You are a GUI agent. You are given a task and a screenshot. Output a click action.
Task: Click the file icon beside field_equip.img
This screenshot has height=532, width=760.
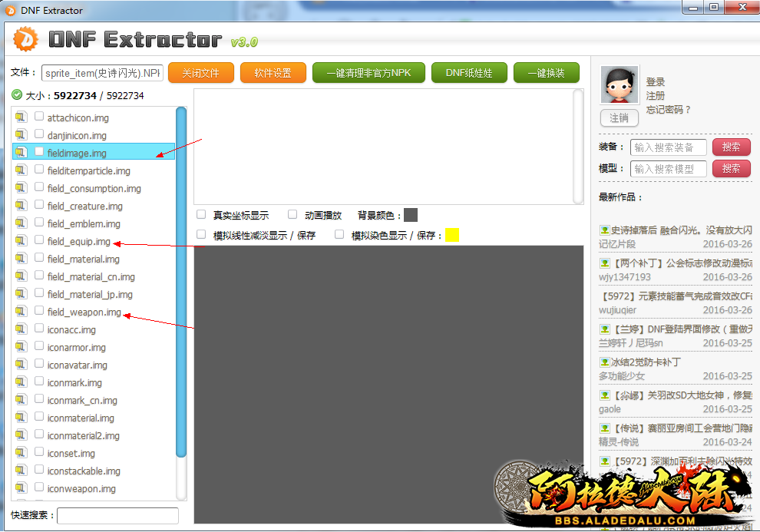coord(21,241)
